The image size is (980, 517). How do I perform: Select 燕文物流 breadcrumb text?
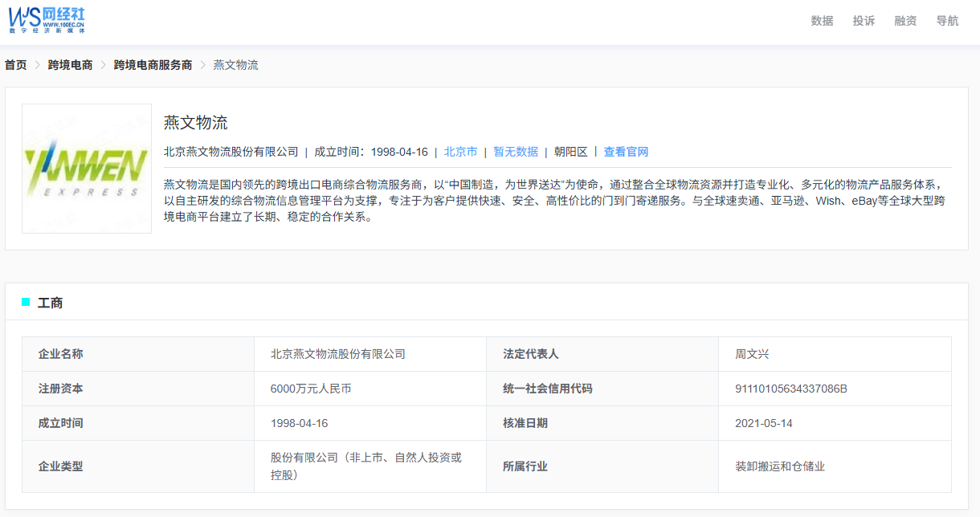(x=235, y=65)
